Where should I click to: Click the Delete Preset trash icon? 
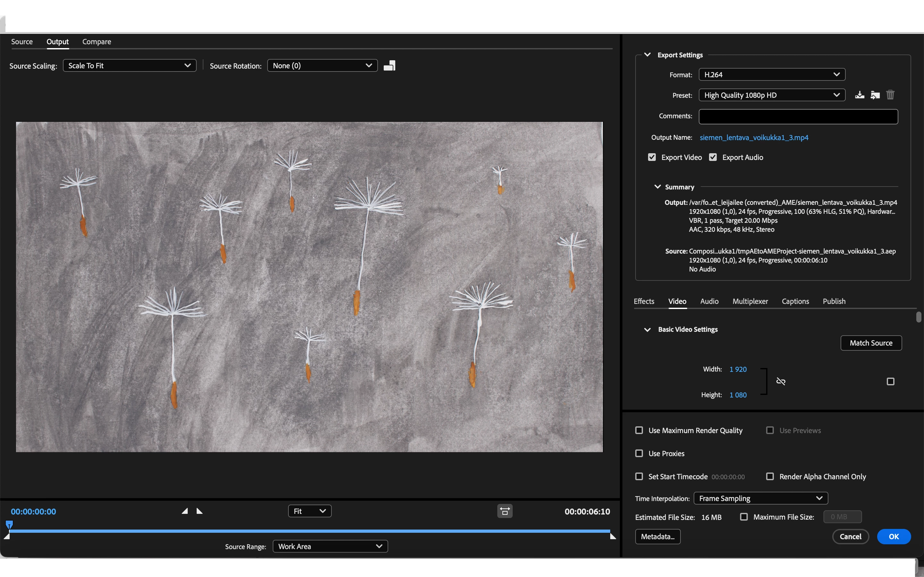click(890, 95)
